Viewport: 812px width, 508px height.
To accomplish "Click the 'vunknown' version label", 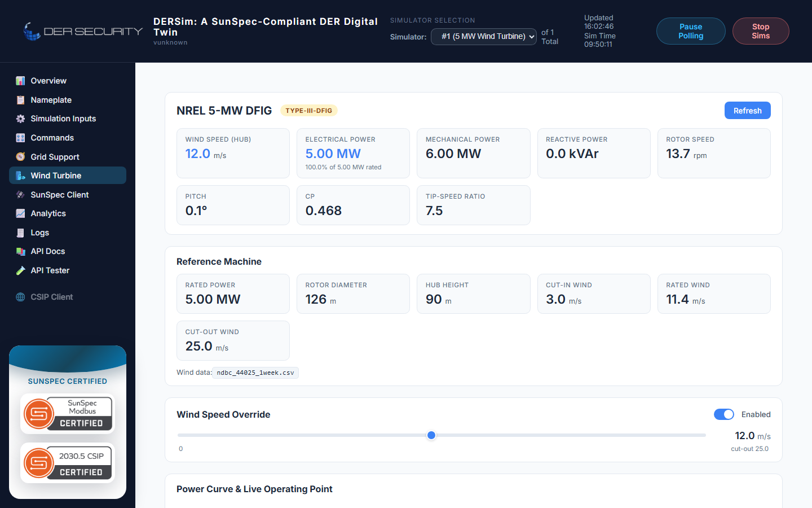I will (x=170, y=42).
